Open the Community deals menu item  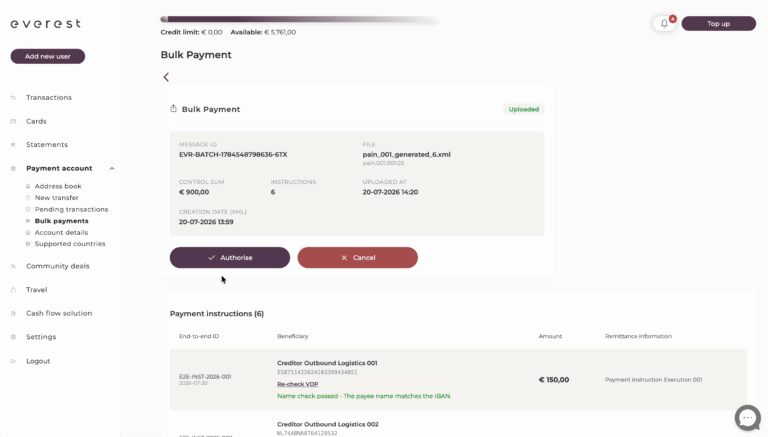(x=57, y=266)
